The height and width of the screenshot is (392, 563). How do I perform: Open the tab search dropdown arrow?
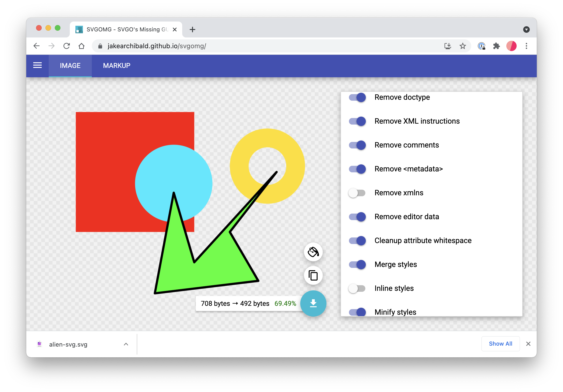[x=526, y=30]
